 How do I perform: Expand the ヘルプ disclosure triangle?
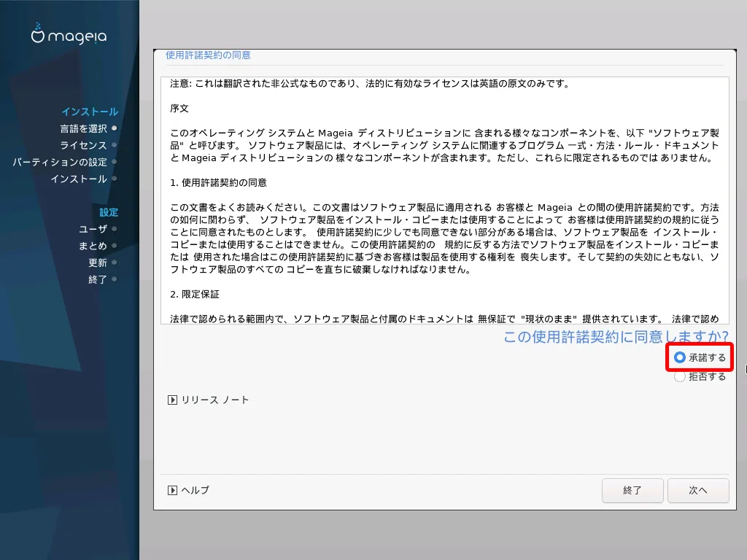click(173, 490)
